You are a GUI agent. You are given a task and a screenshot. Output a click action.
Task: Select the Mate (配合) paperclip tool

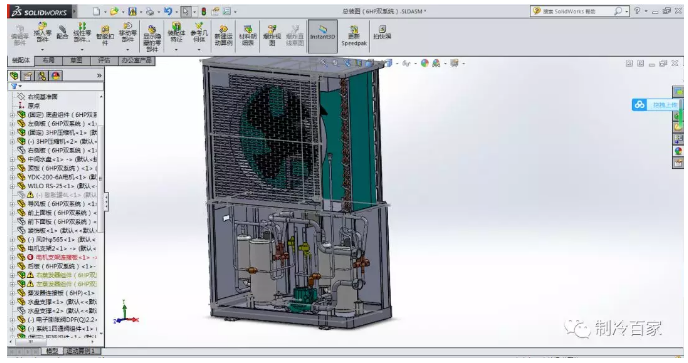coord(62,32)
